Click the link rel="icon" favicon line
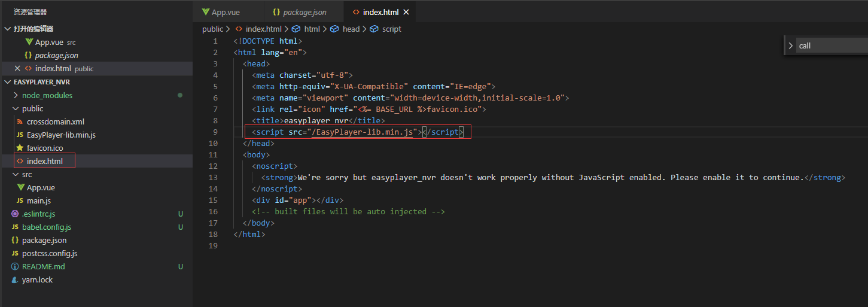Image resolution: width=868 pixels, height=307 pixels. [x=369, y=109]
